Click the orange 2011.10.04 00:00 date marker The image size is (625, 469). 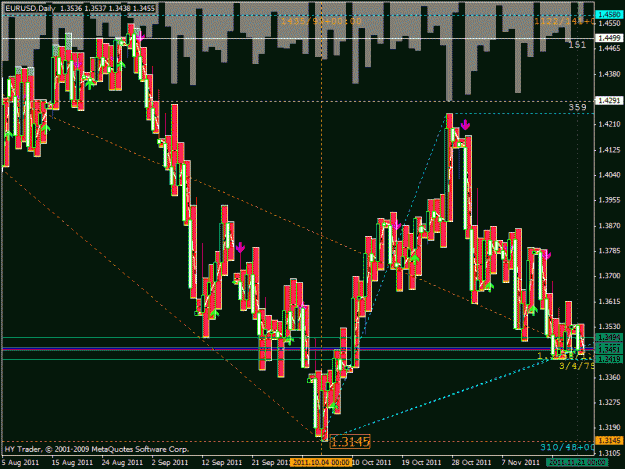coord(321,463)
